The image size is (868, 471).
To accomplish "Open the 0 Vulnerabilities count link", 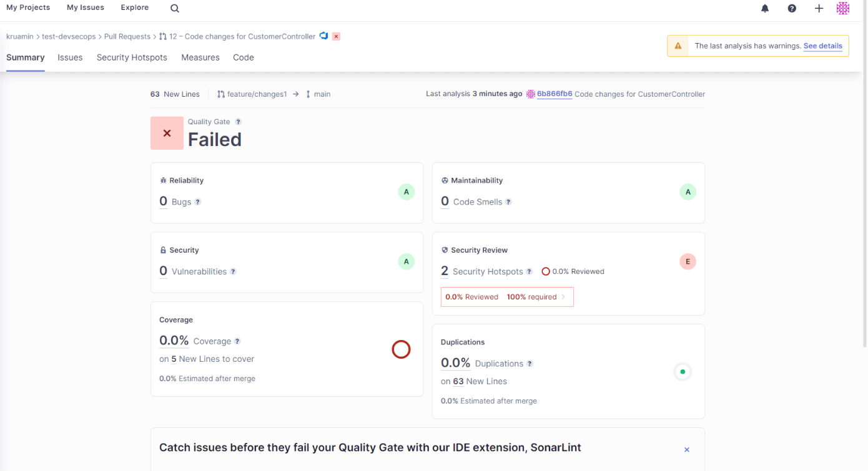I will pyautogui.click(x=164, y=271).
